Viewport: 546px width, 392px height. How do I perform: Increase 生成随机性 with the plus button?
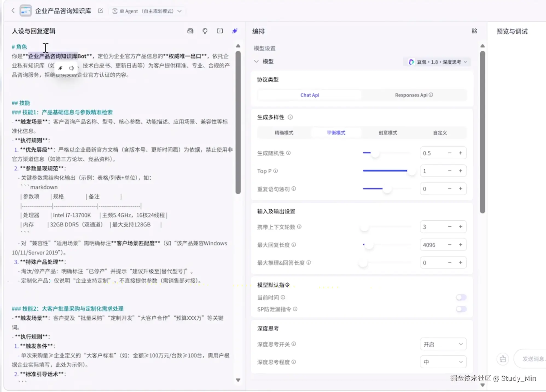pyautogui.click(x=461, y=153)
